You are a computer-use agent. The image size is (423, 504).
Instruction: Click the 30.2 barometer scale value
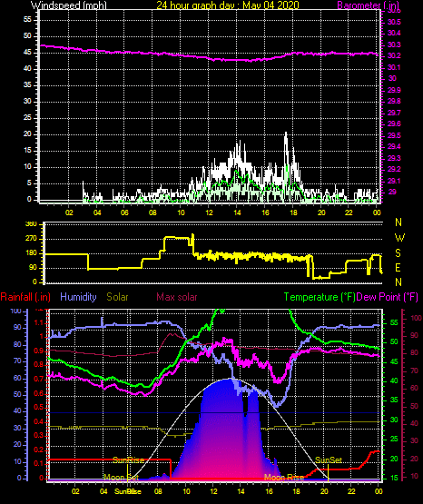394,55
